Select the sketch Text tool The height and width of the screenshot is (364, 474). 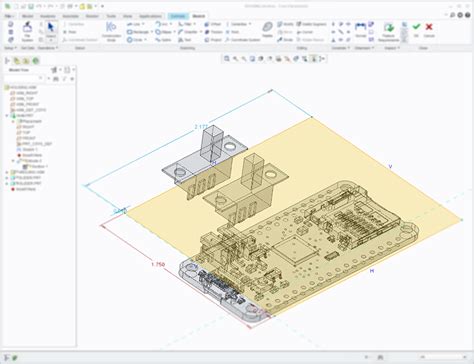184,40
